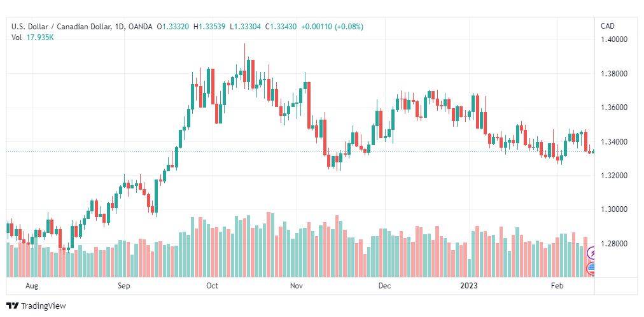Screen dimensions: 644x317
Task: Click the Feb label on time axis
Action: click(557, 286)
